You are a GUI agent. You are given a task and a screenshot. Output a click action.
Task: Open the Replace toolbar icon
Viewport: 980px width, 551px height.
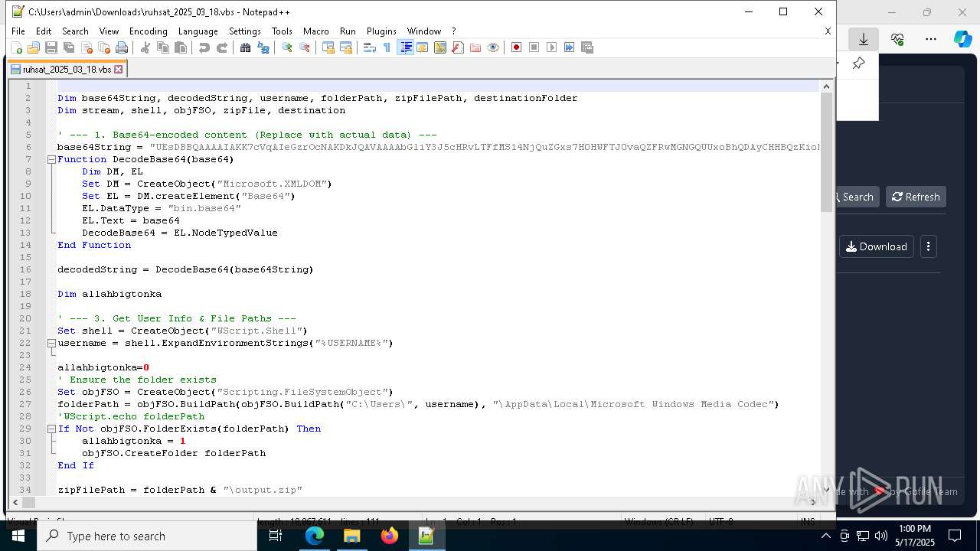coord(263,47)
